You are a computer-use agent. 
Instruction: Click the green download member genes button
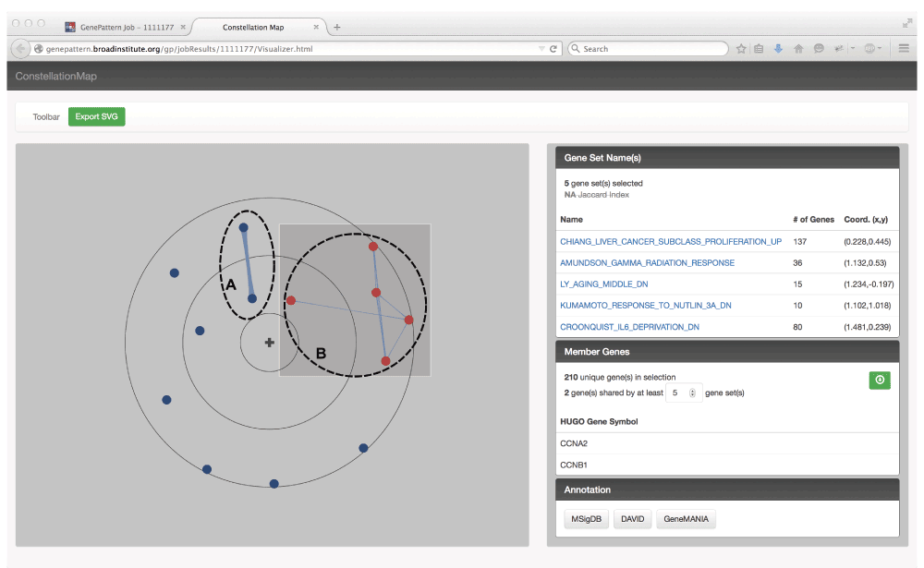pyautogui.click(x=879, y=380)
